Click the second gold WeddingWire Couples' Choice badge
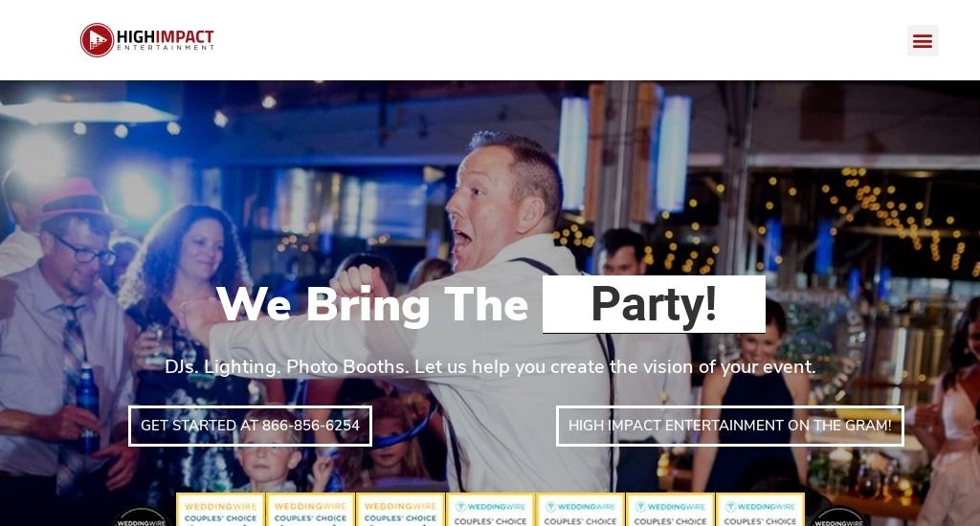The width and height of the screenshot is (980, 526). click(x=311, y=510)
